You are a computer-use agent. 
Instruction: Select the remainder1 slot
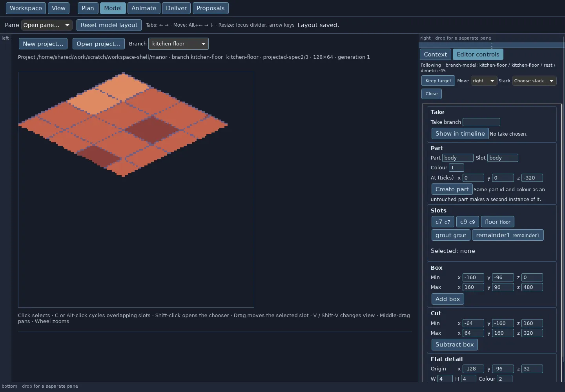coord(508,235)
